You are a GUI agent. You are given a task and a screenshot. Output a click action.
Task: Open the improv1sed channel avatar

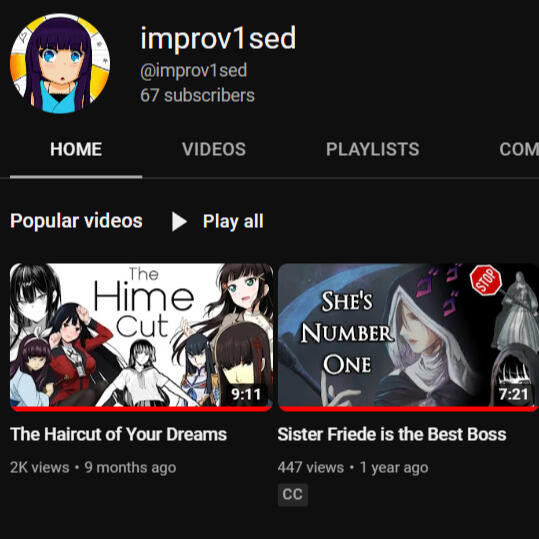point(60,63)
